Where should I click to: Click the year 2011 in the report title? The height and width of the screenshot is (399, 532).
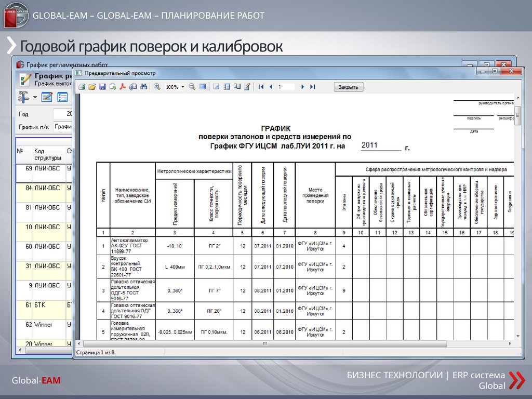tap(369, 145)
